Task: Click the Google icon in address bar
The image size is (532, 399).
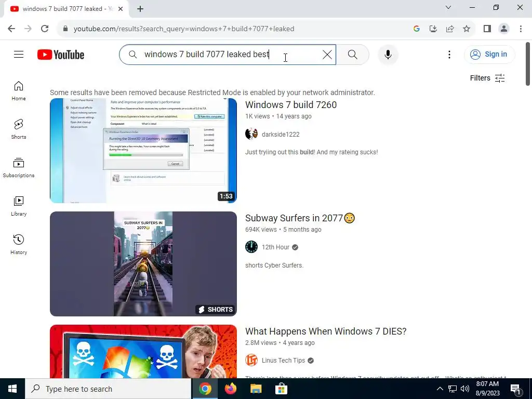Action: 417,29
